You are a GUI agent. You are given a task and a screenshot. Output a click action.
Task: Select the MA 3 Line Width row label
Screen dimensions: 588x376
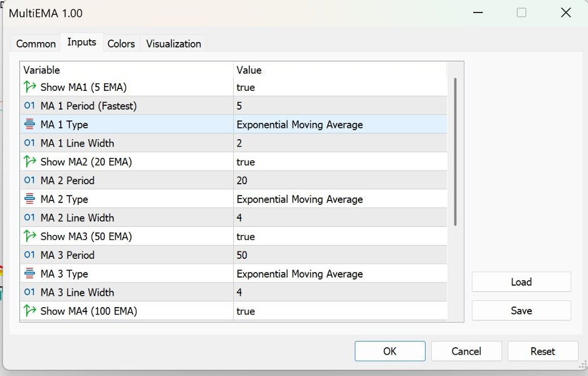(77, 293)
